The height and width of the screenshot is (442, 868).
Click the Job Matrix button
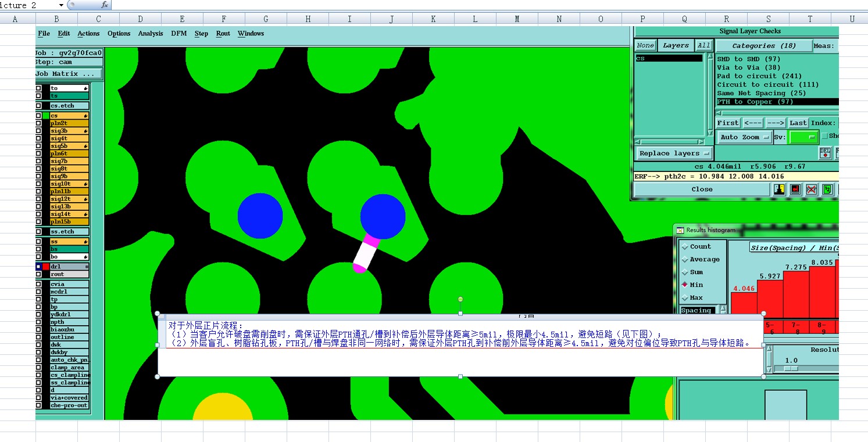pyautogui.click(x=69, y=74)
